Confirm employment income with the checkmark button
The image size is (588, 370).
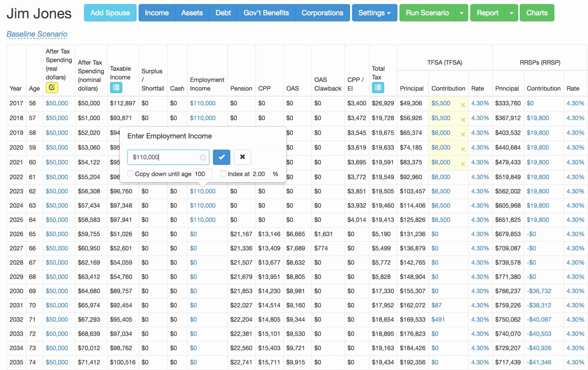(x=221, y=157)
